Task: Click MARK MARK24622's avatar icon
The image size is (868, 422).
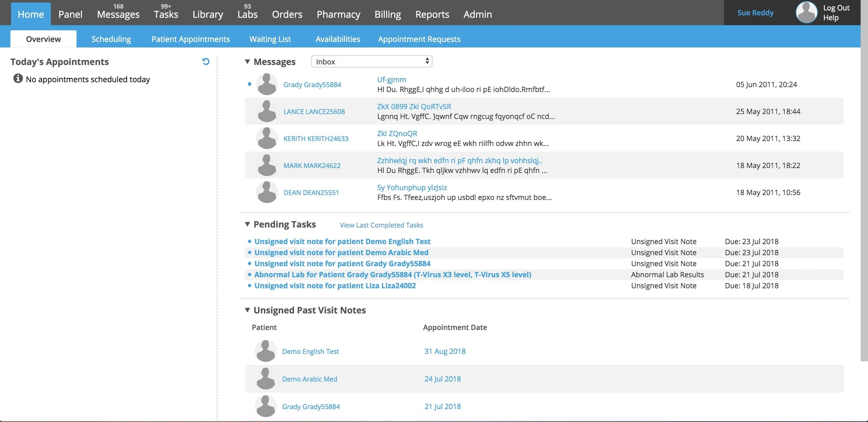Action: pos(267,165)
